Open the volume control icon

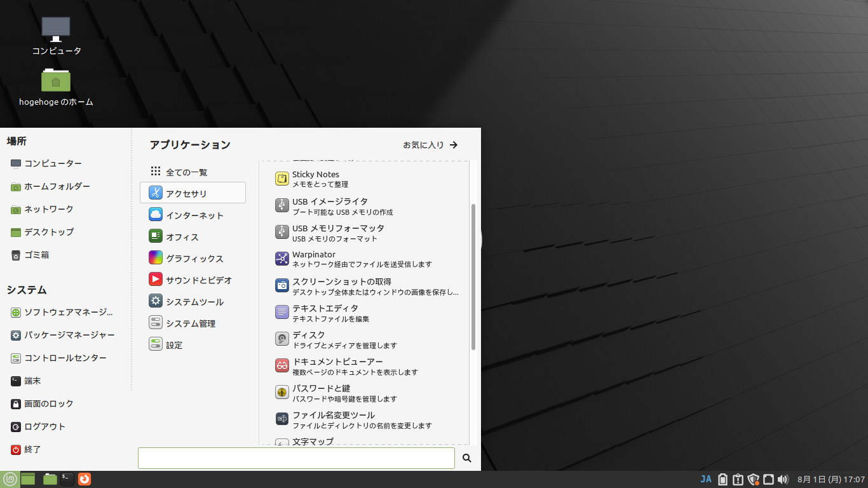click(x=783, y=479)
